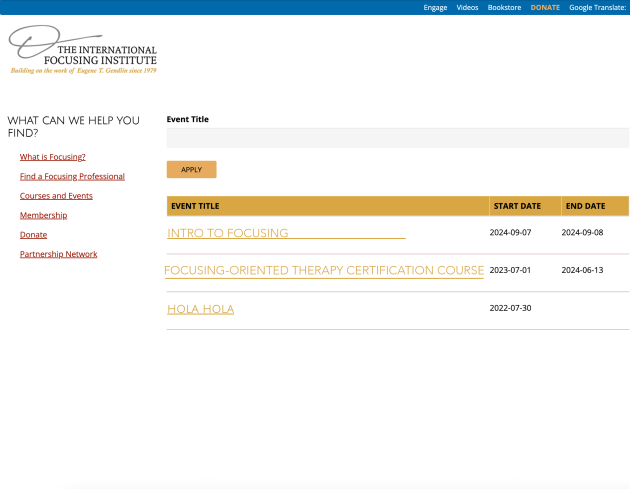Select end date 2024-06-13
This screenshot has height=489, width=630.
tap(582, 270)
